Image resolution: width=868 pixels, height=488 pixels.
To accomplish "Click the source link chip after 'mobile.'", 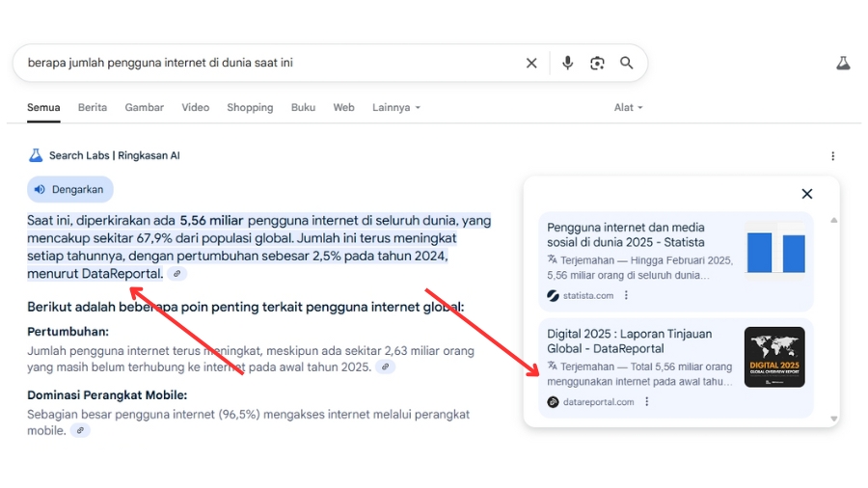I will (x=80, y=430).
